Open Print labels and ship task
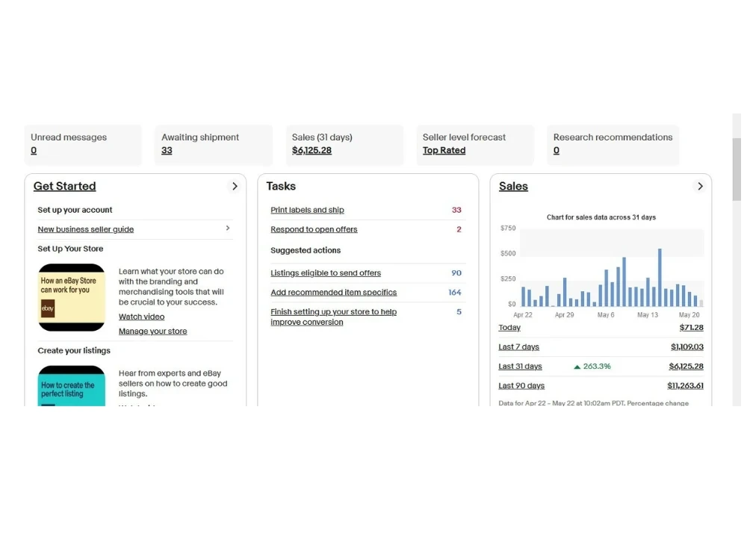 [x=307, y=210]
